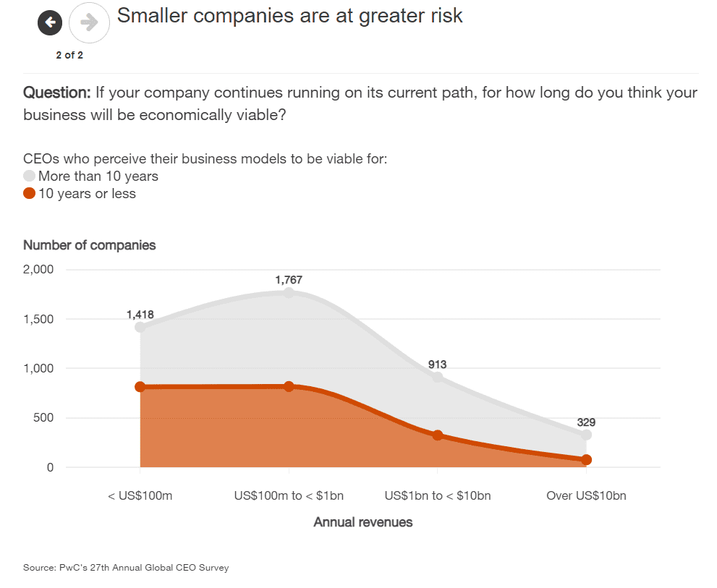Click orange data point above 'Over US$10bn'
This screenshot has width=717, height=588.
pos(586,460)
